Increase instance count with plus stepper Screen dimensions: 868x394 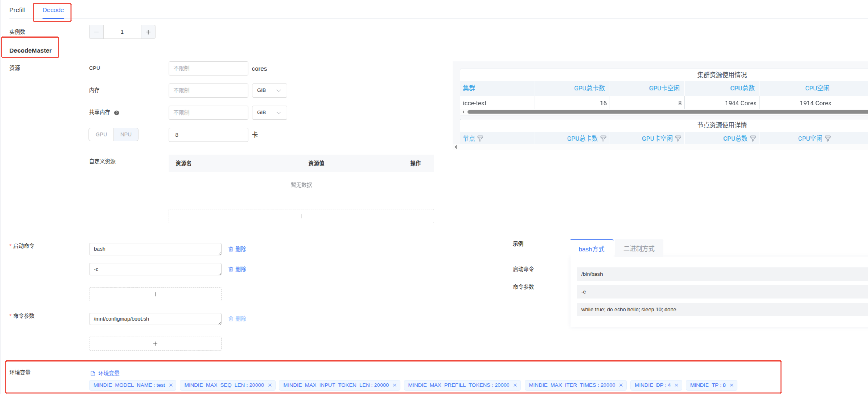coord(148,32)
